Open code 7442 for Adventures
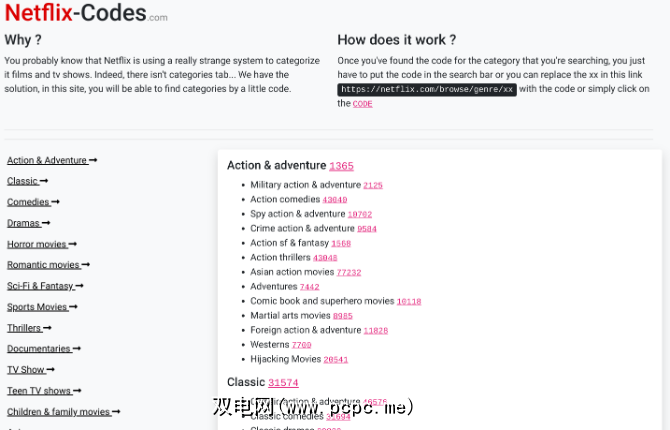The width and height of the screenshot is (670, 430). pos(309,287)
